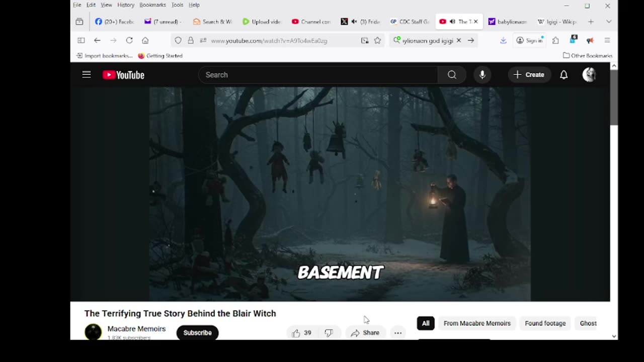
Task: Subscribe to Macabre Memoirs
Action: click(x=197, y=333)
